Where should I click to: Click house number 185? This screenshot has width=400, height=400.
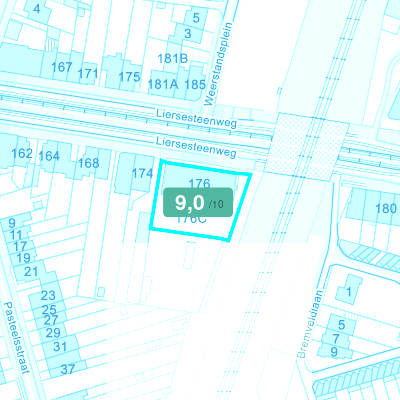(x=195, y=84)
